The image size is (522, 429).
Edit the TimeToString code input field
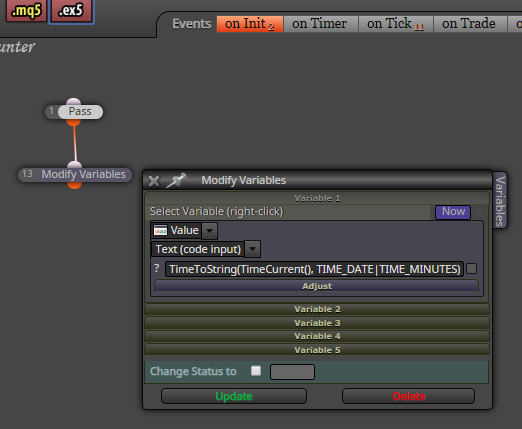pyautogui.click(x=314, y=269)
